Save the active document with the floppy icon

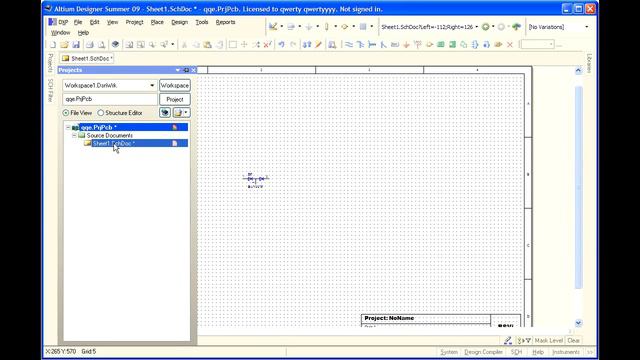[76, 44]
